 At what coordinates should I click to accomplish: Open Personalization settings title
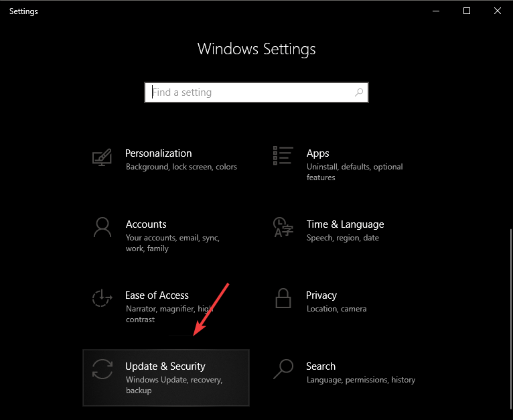click(x=158, y=153)
